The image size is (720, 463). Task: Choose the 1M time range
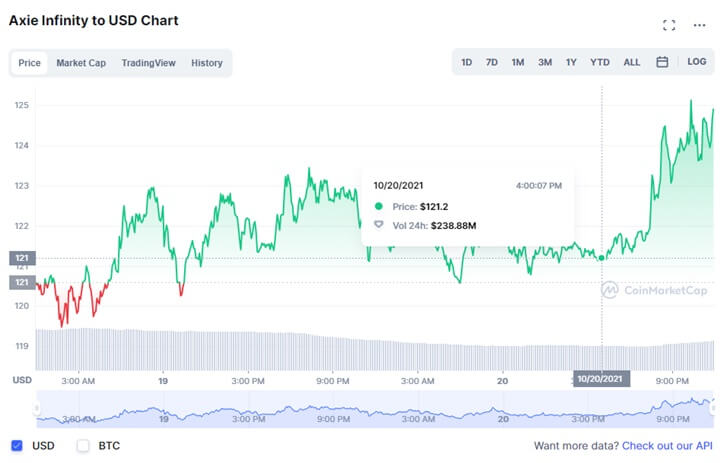518,62
